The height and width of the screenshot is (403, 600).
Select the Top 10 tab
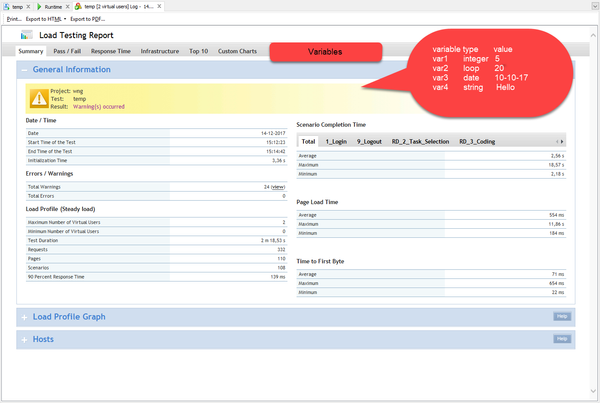199,50
